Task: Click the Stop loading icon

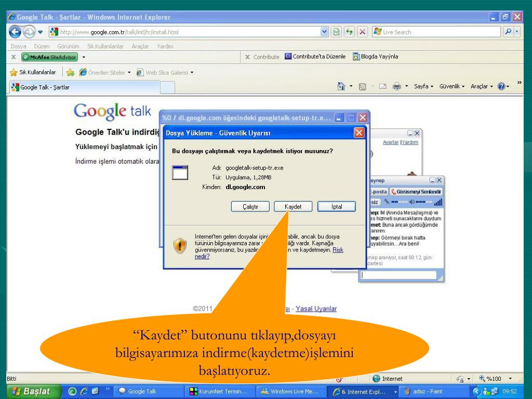Action: pyautogui.click(x=362, y=32)
